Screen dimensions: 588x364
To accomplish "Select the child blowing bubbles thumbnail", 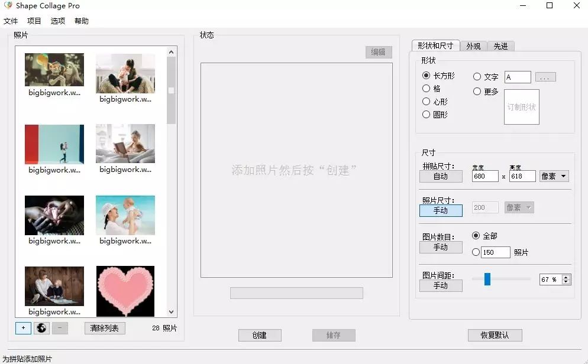I will (54, 70).
